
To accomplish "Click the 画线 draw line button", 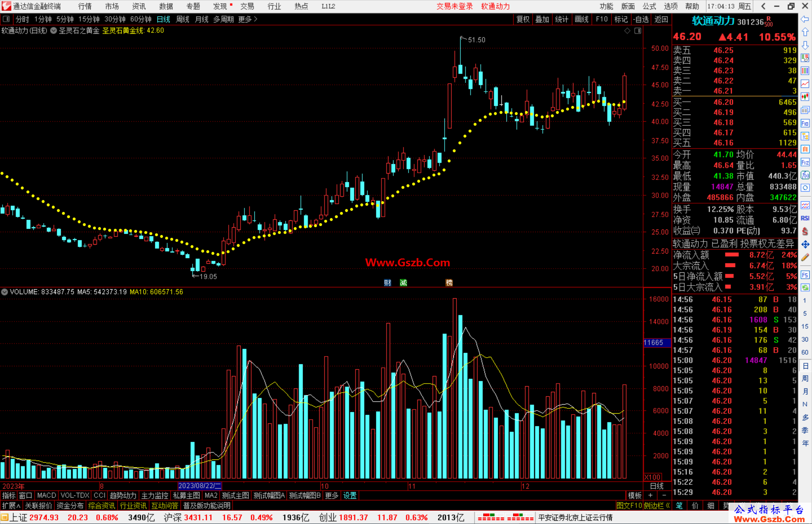I will tap(582, 19).
